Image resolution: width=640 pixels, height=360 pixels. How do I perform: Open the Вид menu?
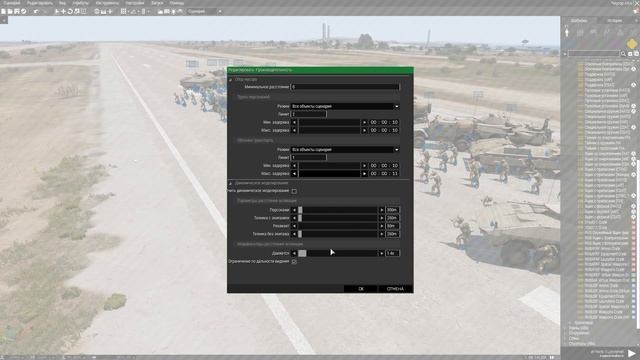(x=62, y=3)
